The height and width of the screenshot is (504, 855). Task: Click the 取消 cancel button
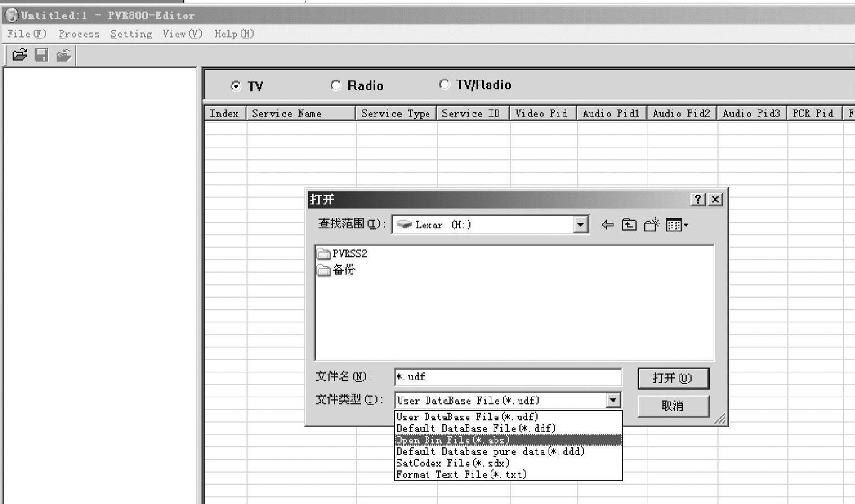[x=673, y=406]
